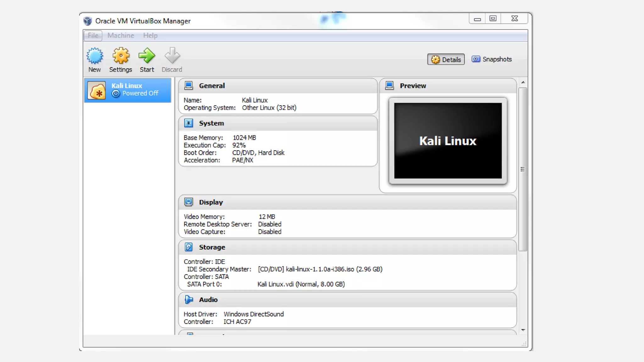Start the VM using green arrow
The height and width of the screenshot is (362, 644).
147,56
